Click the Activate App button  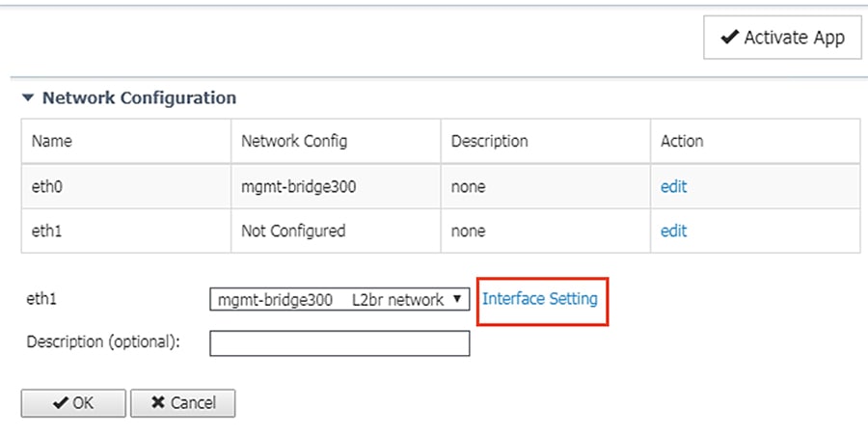point(782,37)
